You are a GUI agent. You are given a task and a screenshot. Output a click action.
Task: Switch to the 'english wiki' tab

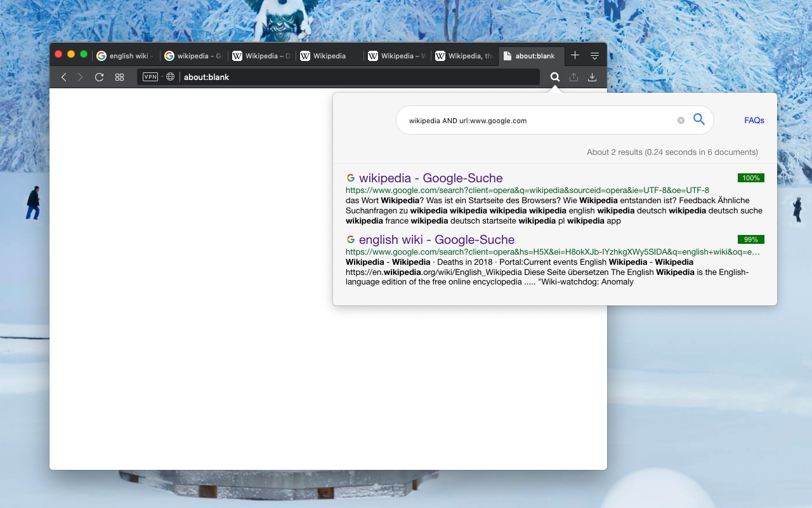point(126,56)
